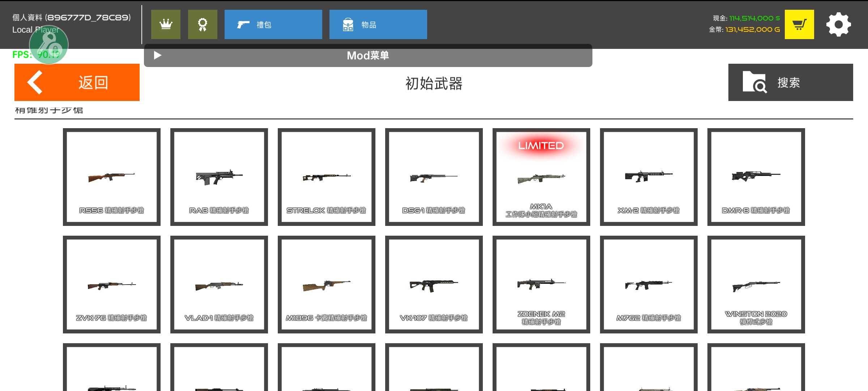The width and height of the screenshot is (868, 391).
Task: Open the 搜索 search button
Action: [x=790, y=83]
